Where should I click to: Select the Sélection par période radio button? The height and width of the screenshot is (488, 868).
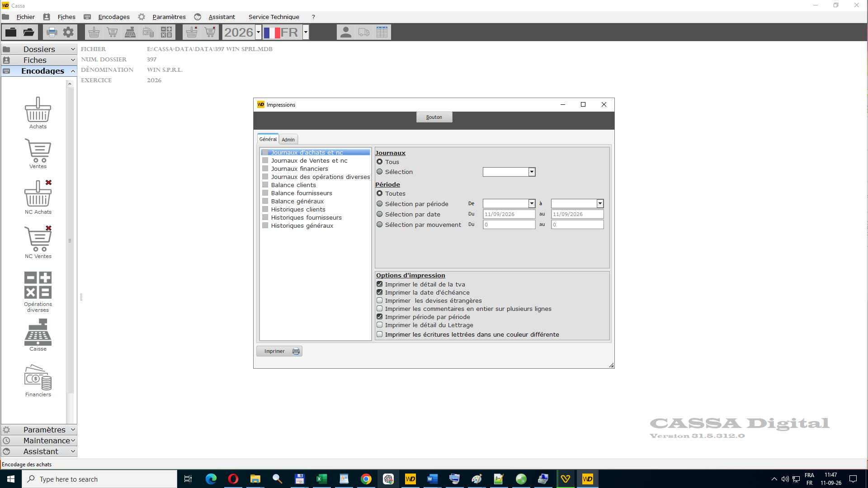pos(380,204)
